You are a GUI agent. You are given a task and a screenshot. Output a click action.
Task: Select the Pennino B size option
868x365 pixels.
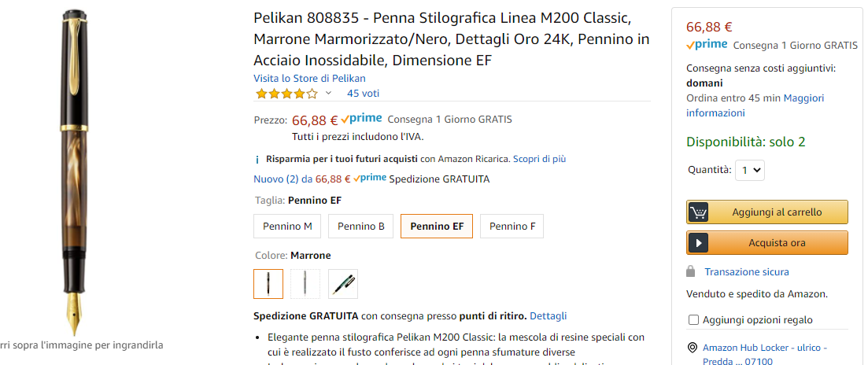(x=360, y=227)
